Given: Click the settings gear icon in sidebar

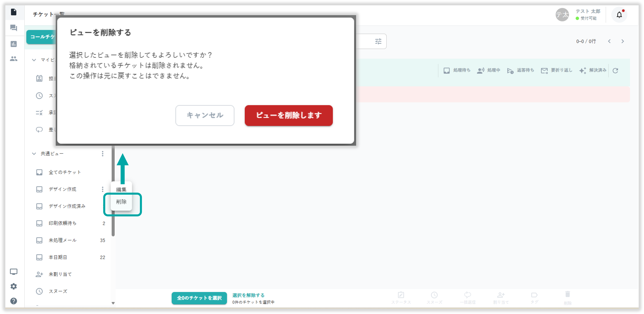Looking at the screenshot, I should pos(14,286).
